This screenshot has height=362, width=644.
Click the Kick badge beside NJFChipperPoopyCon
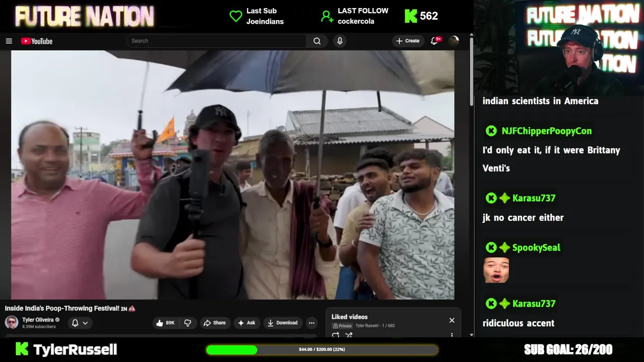click(491, 131)
